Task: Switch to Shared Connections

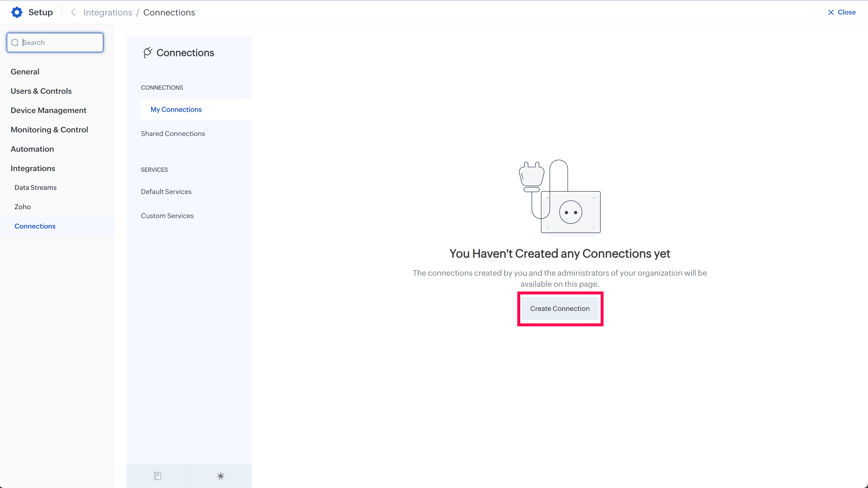Action: (173, 134)
